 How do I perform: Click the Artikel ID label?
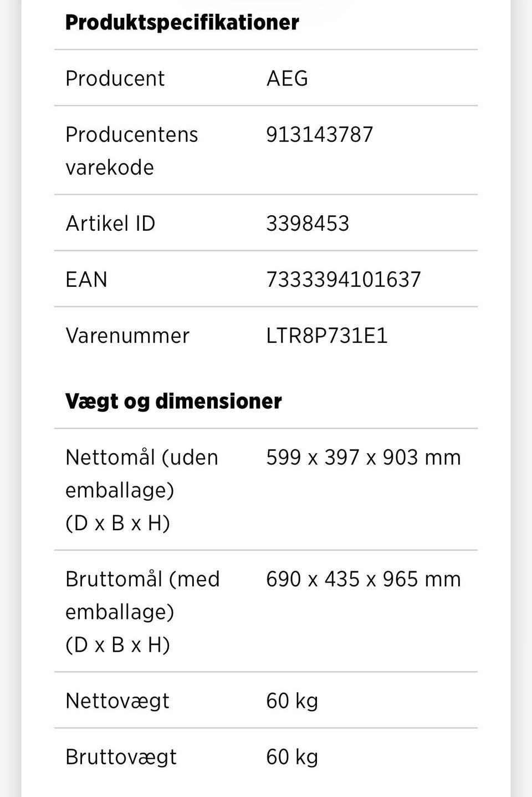(110, 224)
